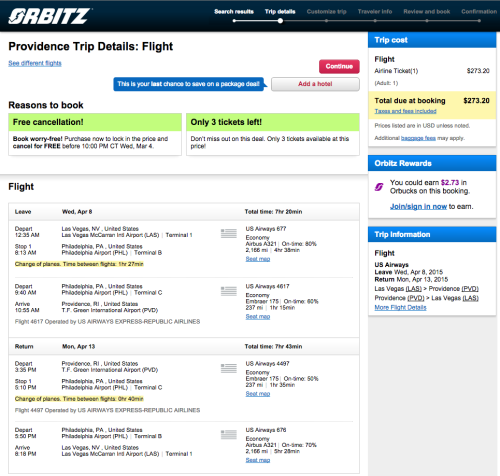This screenshot has width=500, height=476.
Task: Go to Search results step
Action: (234, 12)
